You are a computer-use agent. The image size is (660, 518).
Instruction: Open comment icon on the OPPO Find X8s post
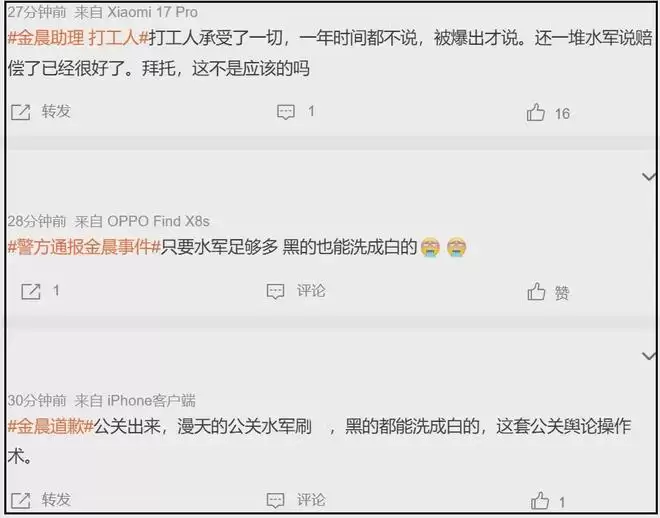[x=276, y=291]
